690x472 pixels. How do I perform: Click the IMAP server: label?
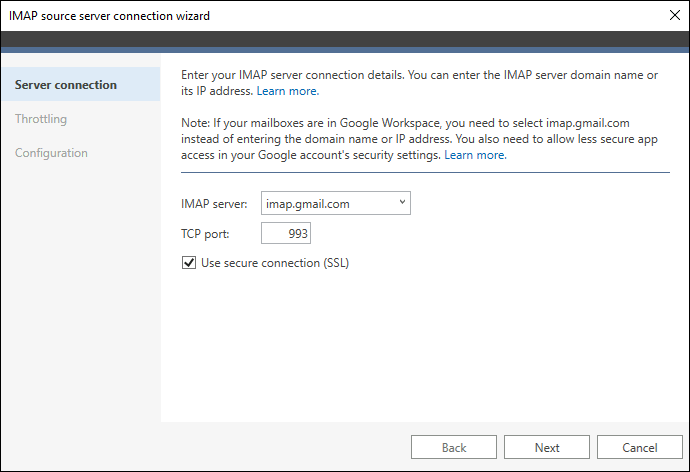click(x=214, y=204)
